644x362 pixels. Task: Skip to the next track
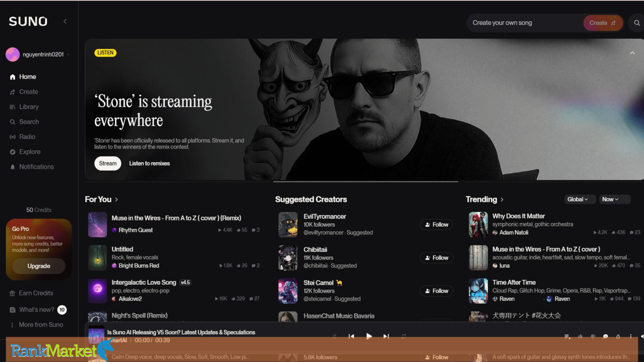386,336
